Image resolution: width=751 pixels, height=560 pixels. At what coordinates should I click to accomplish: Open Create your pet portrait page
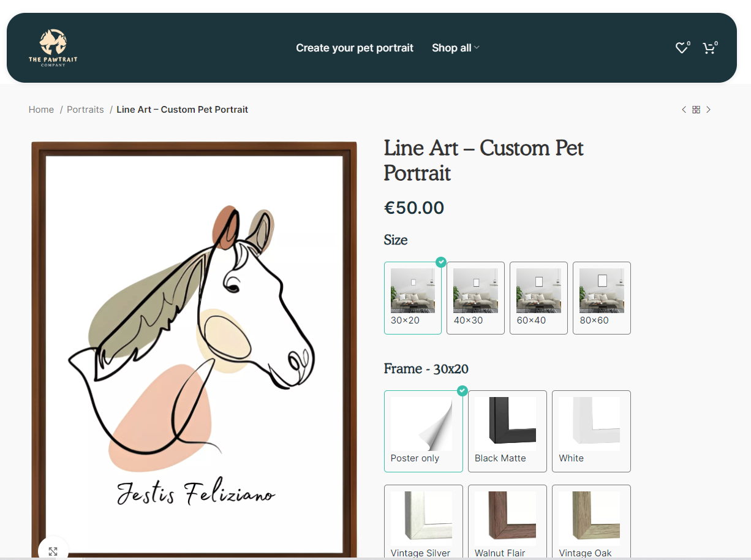point(355,48)
